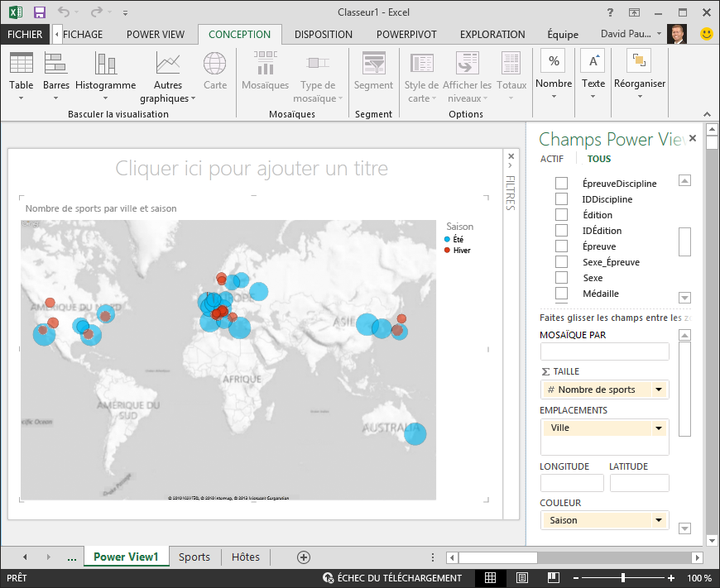Click the LATITUDE field box
Viewport: 720px width, 588px height.
[x=640, y=483]
